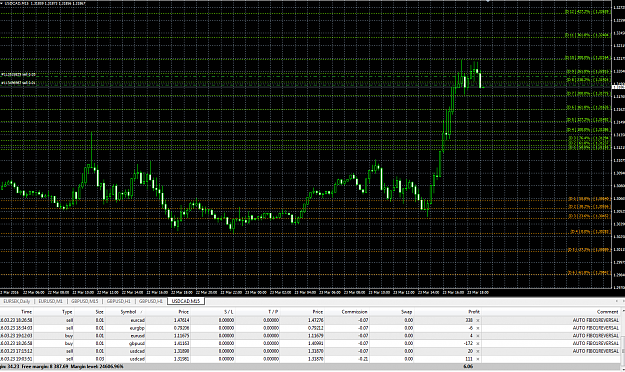Click the commission -0.21 value

coord(363,359)
